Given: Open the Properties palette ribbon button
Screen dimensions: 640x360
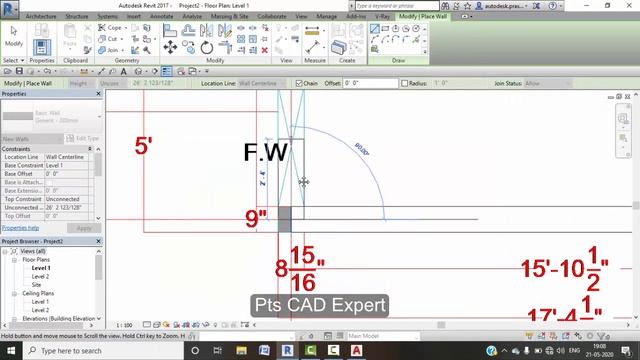Looking at the screenshot, I should [42, 47].
